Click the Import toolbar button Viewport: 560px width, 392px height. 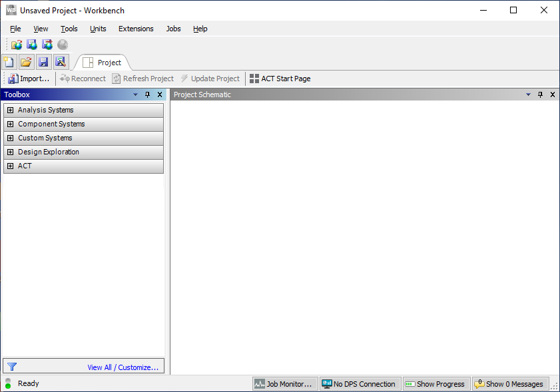(x=29, y=79)
